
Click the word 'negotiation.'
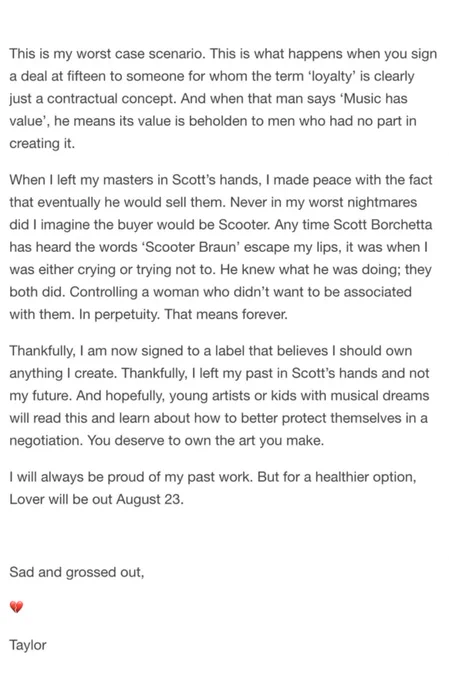pos(46,441)
